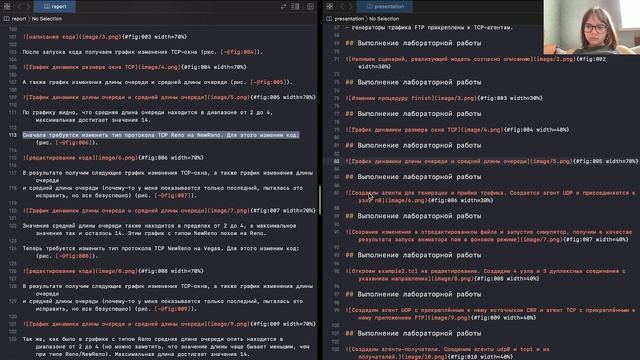Viewport: 640px width, 360px height.
Task: Click line number 113 in the report gutter
Action: [x=13, y=135]
